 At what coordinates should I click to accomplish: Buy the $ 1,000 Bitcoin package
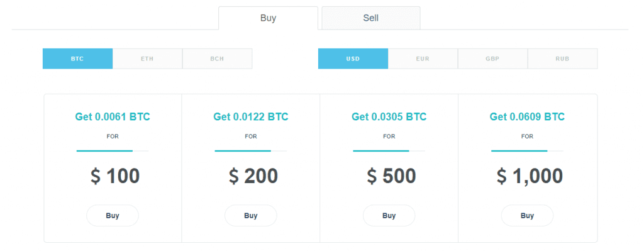pyautogui.click(x=528, y=216)
